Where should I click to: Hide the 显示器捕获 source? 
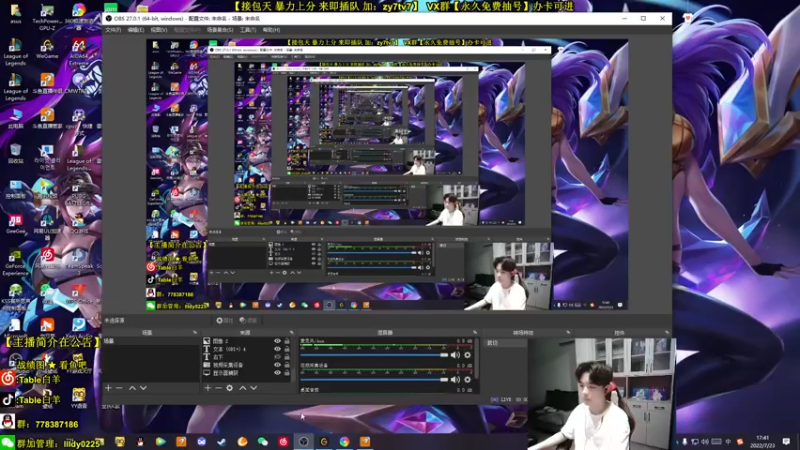pyautogui.click(x=277, y=373)
